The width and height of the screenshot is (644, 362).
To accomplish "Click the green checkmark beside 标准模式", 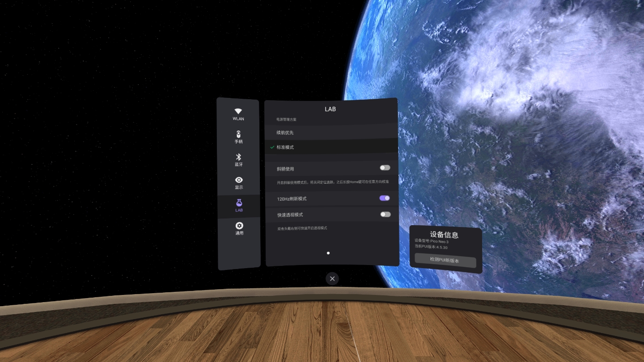I will point(271,147).
